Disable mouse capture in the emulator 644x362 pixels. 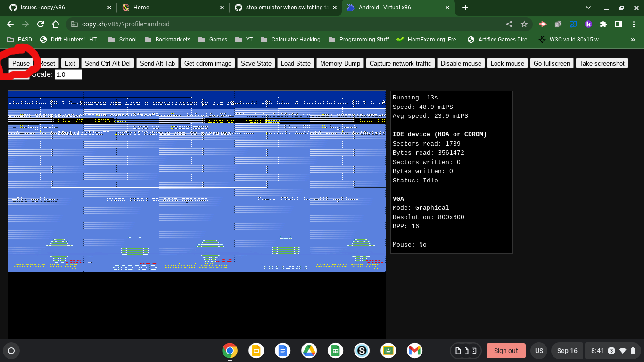point(461,63)
